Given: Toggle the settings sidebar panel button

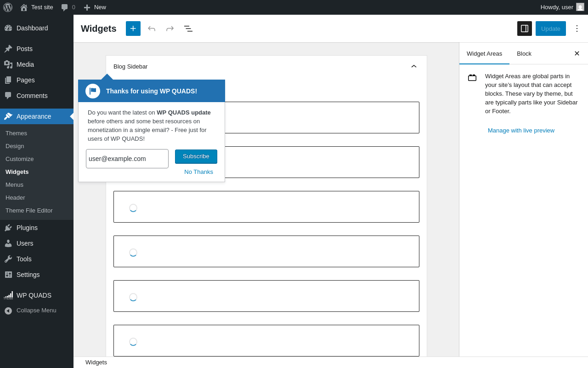Looking at the screenshot, I should pyautogui.click(x=525, y=29).
